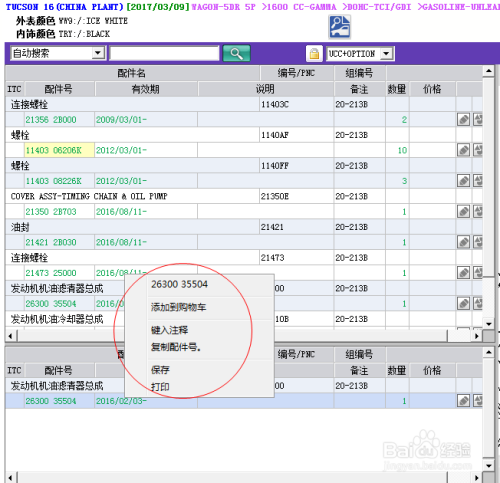Click lower table scroll down arrow
This screenshot has height=483, width=500.
point(489,466)
